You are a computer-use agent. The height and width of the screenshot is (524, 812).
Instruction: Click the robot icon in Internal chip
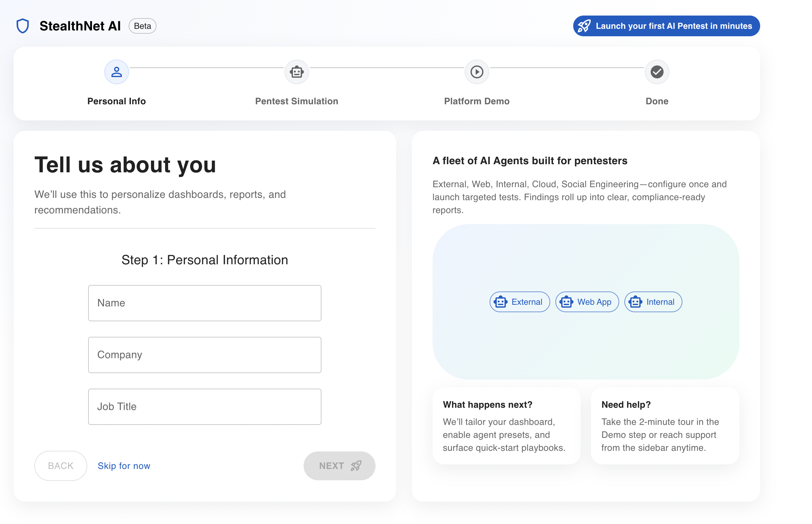click(635, 302)
